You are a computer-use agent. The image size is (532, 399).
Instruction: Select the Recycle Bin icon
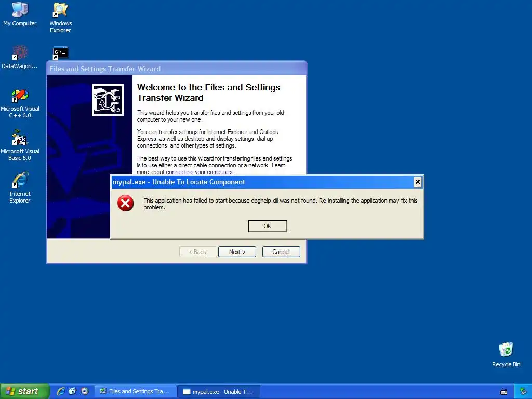506,354
